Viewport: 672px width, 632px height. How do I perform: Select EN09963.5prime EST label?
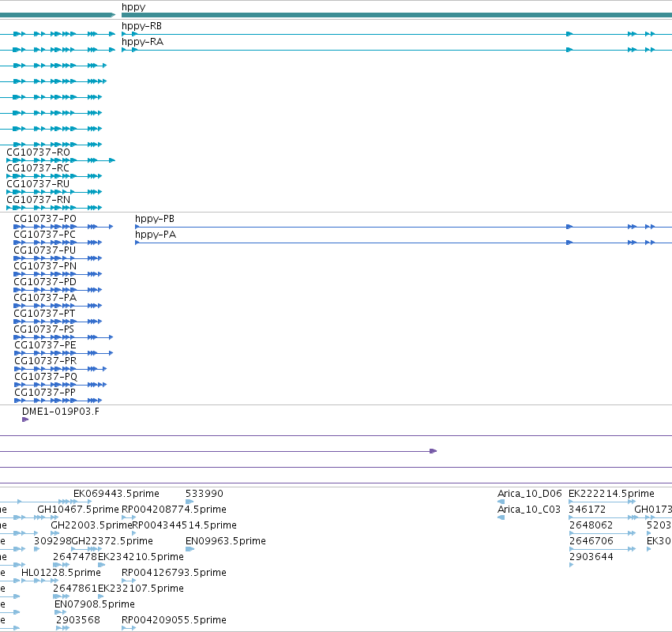[x=225, y=541]
